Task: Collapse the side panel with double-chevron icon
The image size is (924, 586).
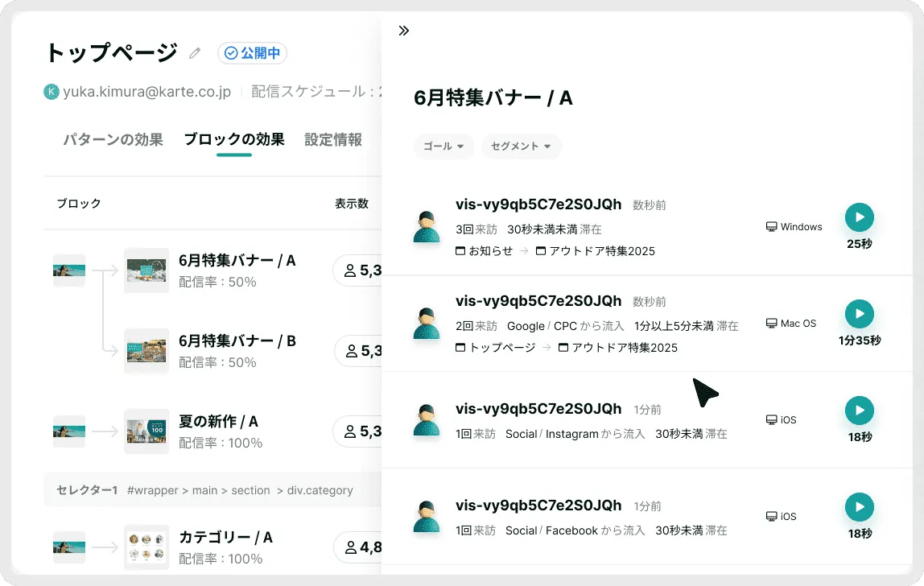Action: coord(404,31)
